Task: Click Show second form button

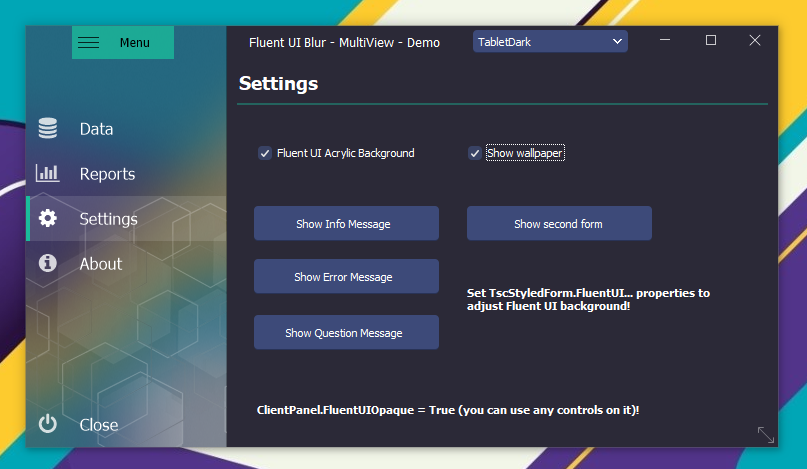Action: tap(559, 223)
